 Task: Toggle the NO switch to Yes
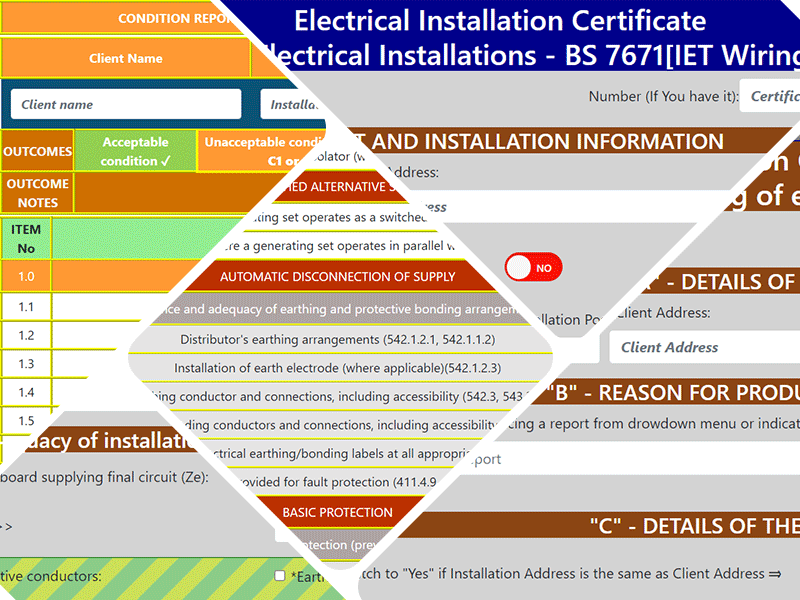pyautogui.click(x=533, y=267)
